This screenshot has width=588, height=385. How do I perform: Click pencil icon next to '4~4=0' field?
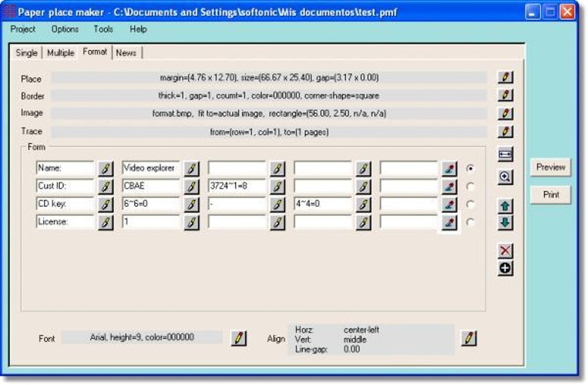pos(363,204)
